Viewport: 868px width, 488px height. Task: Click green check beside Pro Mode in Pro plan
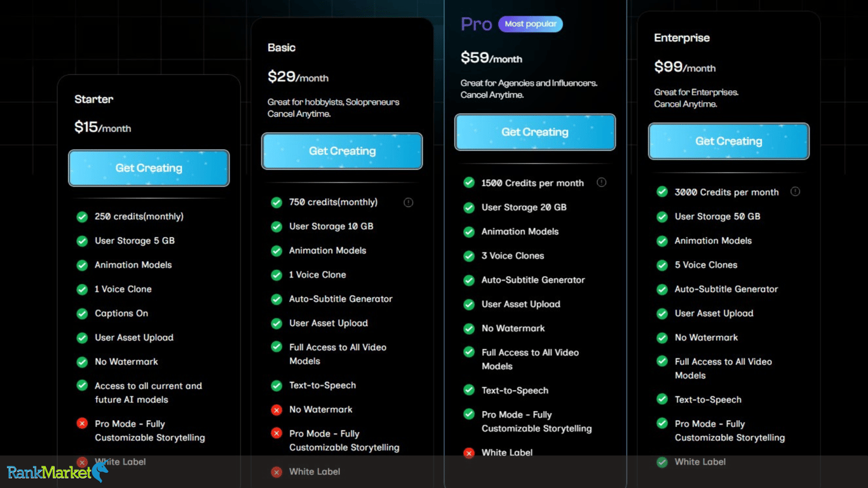click(469, 414)
